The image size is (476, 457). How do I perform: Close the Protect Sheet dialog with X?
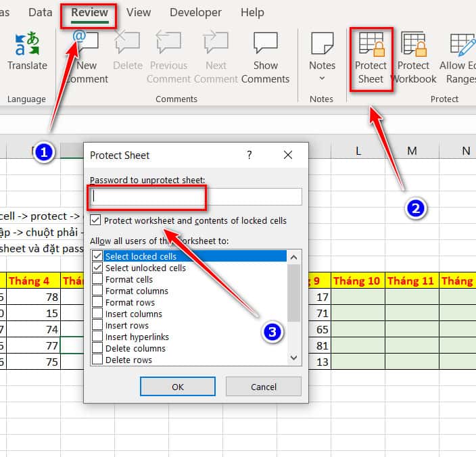288,155
